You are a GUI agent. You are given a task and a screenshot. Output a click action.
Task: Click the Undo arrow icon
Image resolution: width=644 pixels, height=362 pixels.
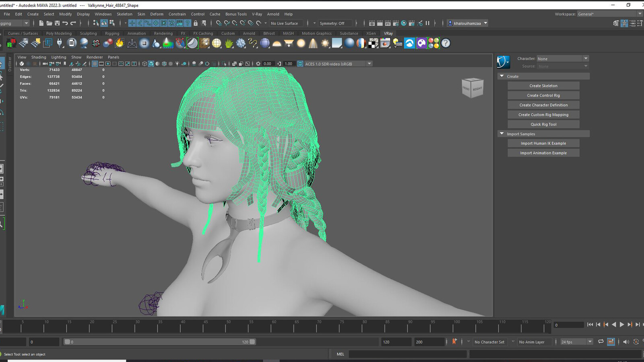(65, 23)
